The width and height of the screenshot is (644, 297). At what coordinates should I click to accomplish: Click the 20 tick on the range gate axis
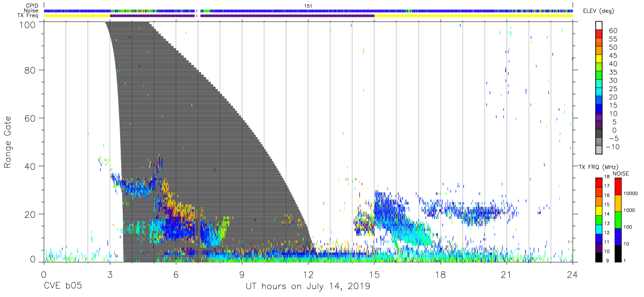(x=30, y=214)
